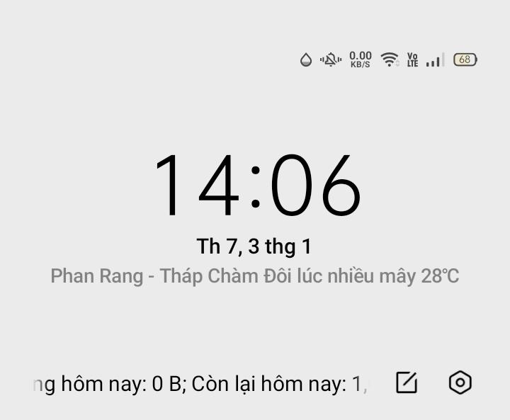Image resolution: width=510 pixels, height=420 pixels.
Task: Tap the "Đôi lúc nhiều mây" weather condition
Action: 339,276
